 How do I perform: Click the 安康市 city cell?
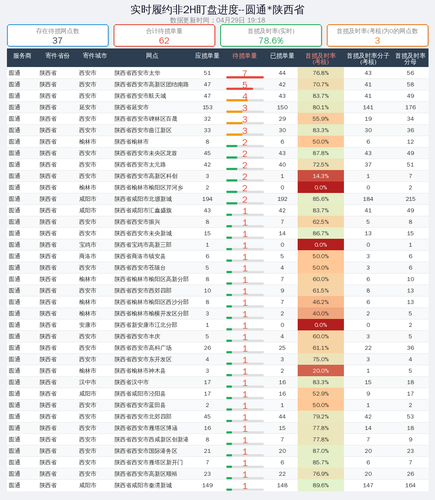[x=88, y=325]
